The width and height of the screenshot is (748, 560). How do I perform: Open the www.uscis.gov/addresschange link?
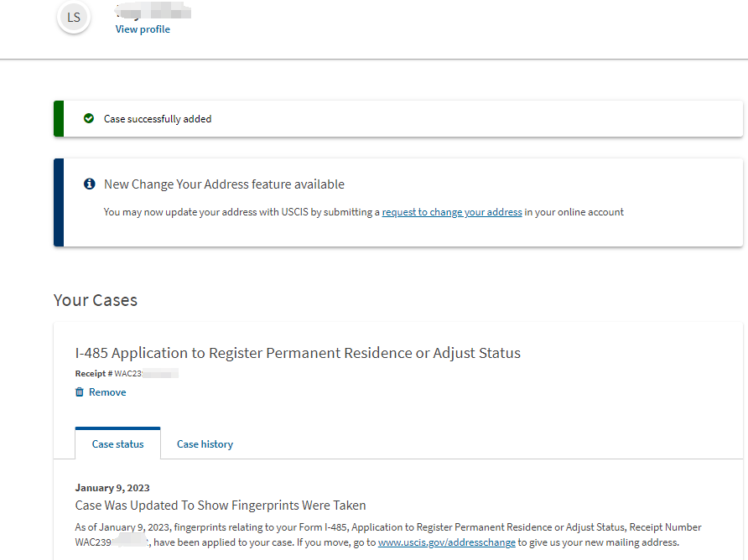click(446, 542)
